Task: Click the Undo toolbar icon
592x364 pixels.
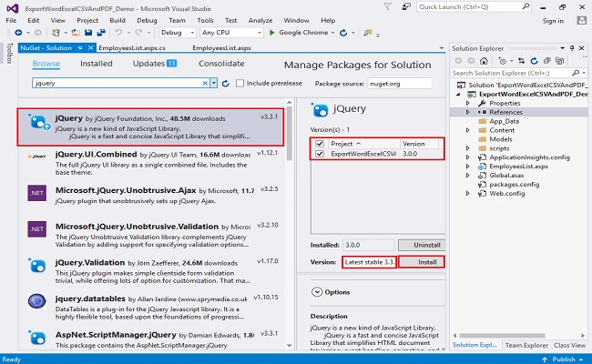Action: coord(118,33)
